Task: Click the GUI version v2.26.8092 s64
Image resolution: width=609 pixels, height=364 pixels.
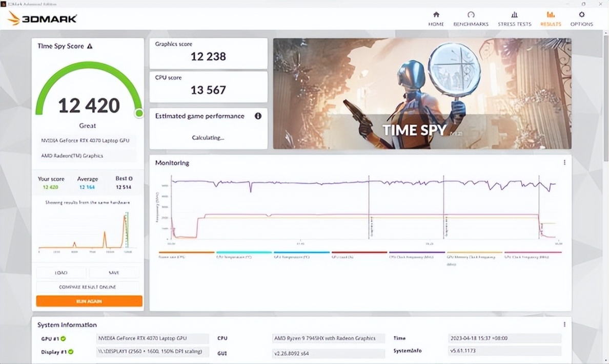Action: tap(328, 354)
